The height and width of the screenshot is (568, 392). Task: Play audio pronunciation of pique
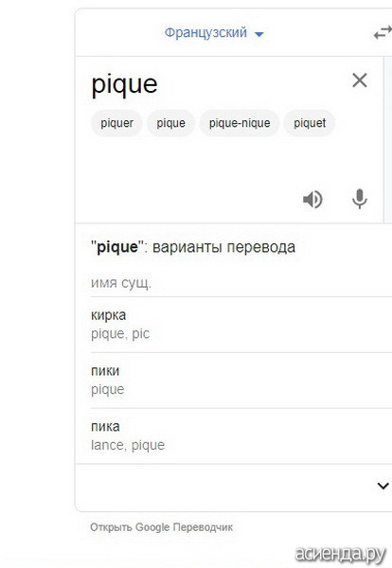pos(312,199)
